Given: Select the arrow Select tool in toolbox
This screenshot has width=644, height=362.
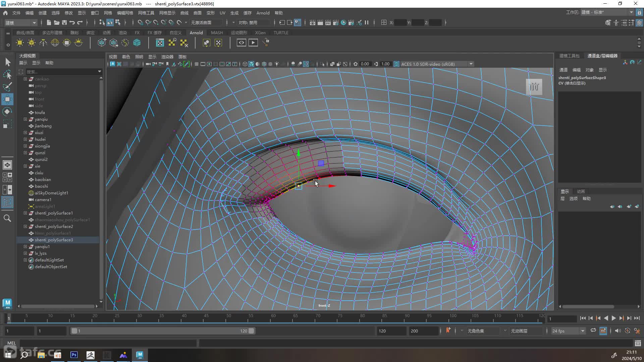Looking at the screenshot, I should click(x=8, y=62).
